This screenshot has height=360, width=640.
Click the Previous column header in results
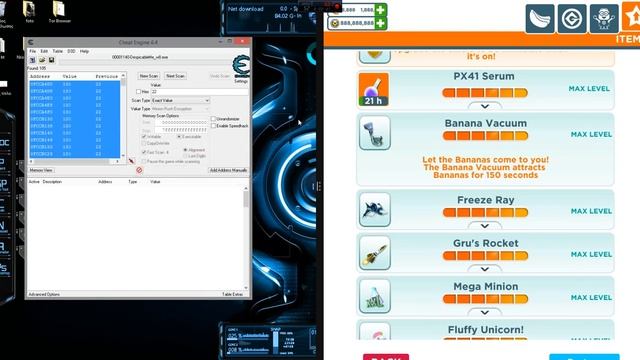tap(106, 76)
